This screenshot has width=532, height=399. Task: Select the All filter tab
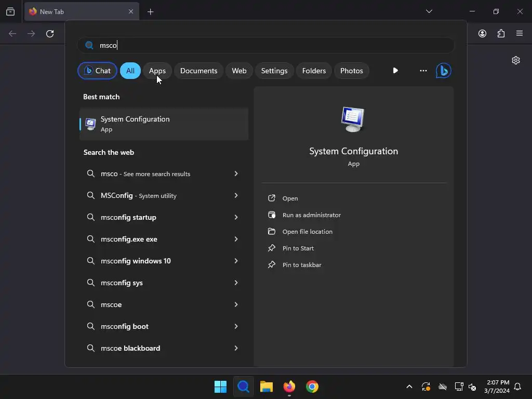130,71
